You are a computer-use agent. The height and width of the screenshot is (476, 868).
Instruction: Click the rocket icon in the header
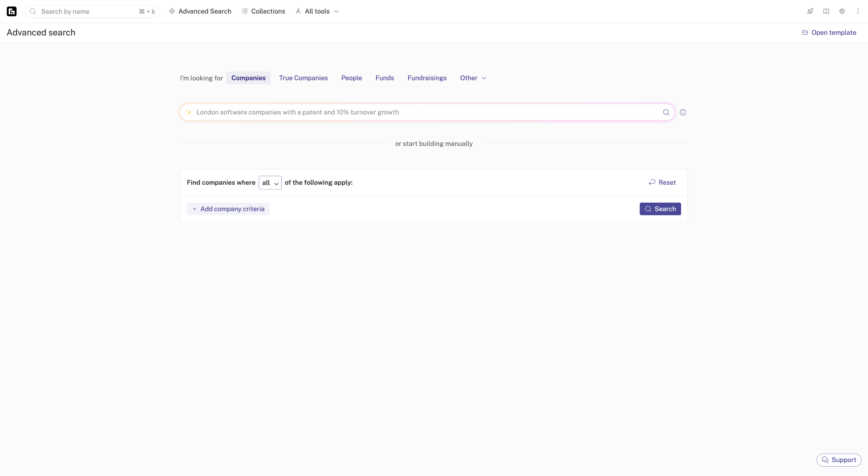coord(810,12)
